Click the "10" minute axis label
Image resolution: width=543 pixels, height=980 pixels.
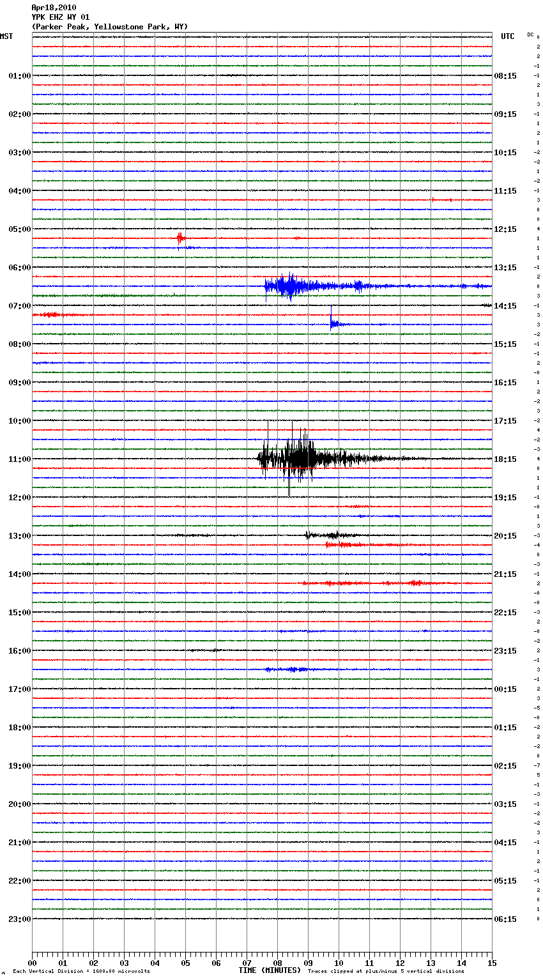339,963
